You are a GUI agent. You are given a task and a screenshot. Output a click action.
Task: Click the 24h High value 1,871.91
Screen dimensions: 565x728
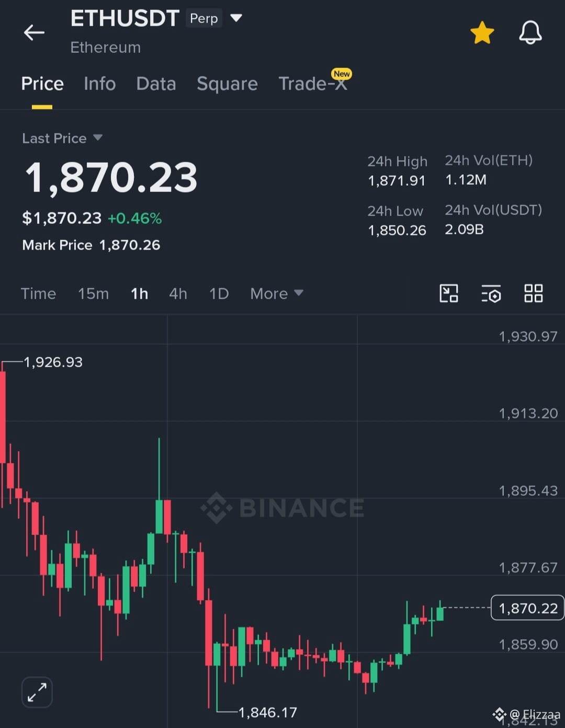pyautogui.click(x=397, y=181)
